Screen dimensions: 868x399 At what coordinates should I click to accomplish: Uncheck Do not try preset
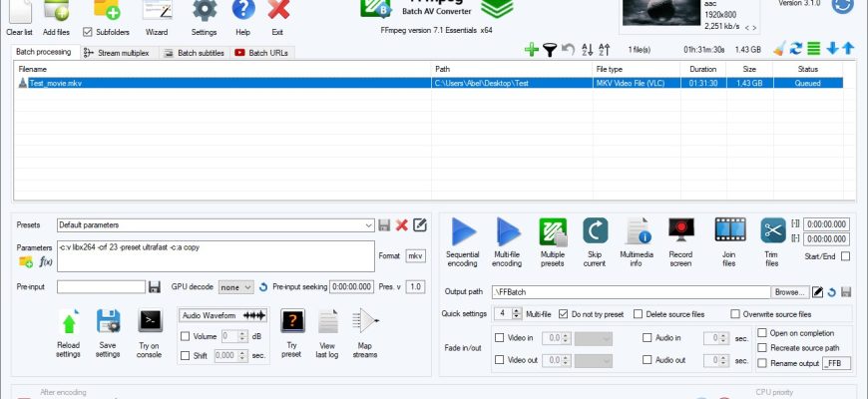(x=563, y=314)
